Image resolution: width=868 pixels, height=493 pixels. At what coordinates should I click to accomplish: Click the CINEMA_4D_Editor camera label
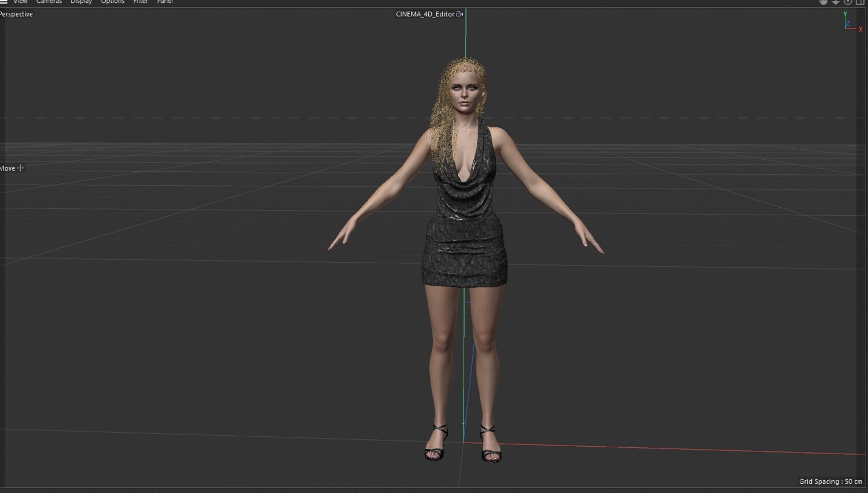[x=425, y=14]
